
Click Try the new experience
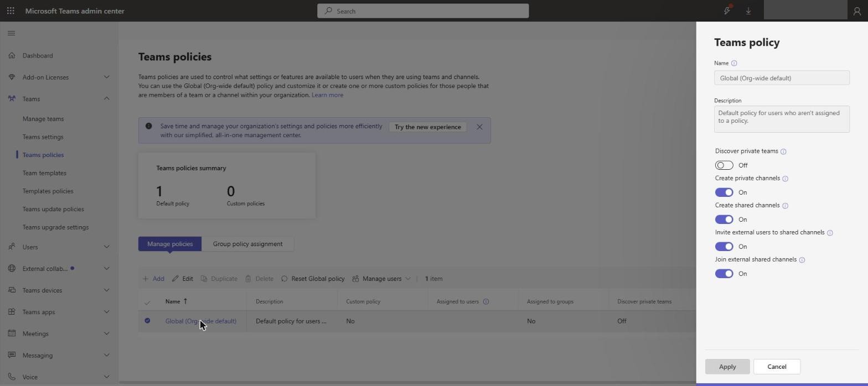tap(427, 127)
